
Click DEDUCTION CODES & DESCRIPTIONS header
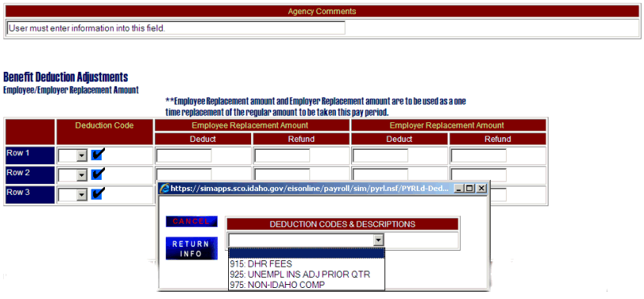[343, 224]
